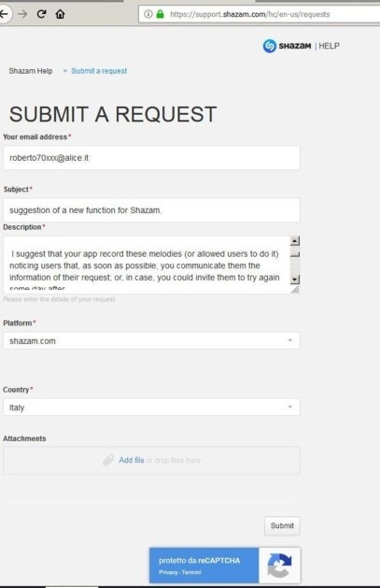Click the description scrollbar up arrow
380x588 pixels.
tap(295, 241)
